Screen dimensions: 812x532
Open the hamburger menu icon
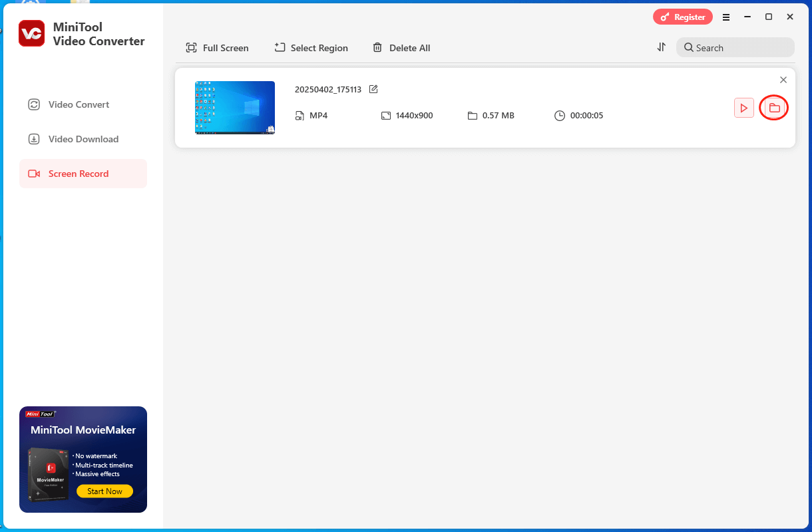click(726, 17)
